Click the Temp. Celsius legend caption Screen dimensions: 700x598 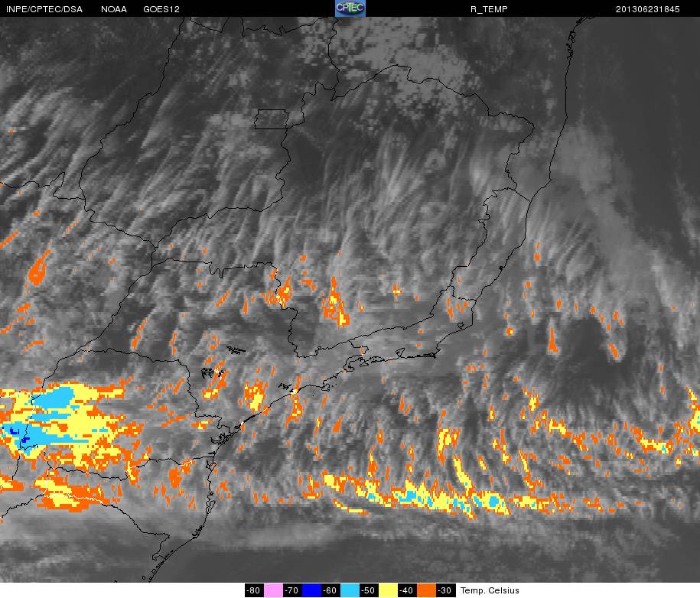pyautogui.click(x=490, y=590)
